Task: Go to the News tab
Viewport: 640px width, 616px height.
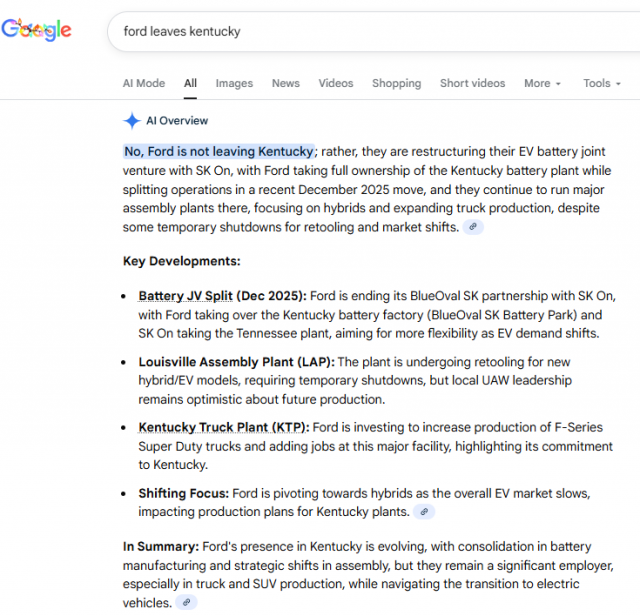Action: click(x=286, y=84)
